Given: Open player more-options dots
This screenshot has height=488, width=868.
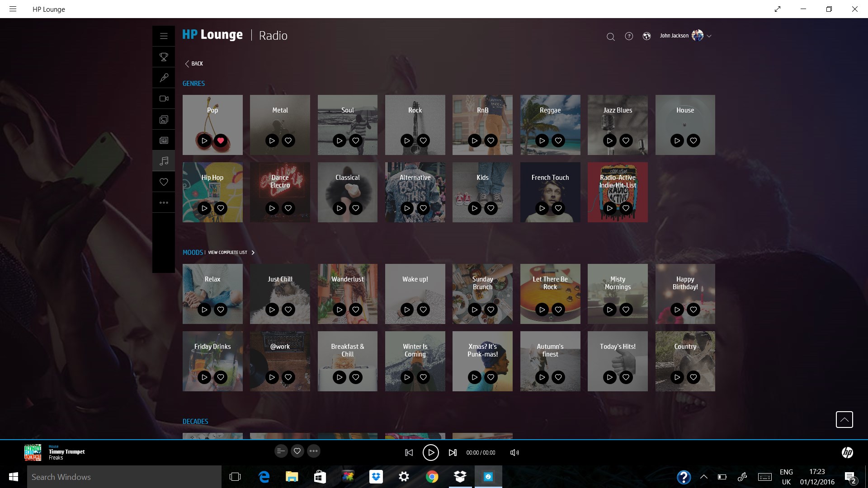Looking at the screenshot, I should [313, 451].
